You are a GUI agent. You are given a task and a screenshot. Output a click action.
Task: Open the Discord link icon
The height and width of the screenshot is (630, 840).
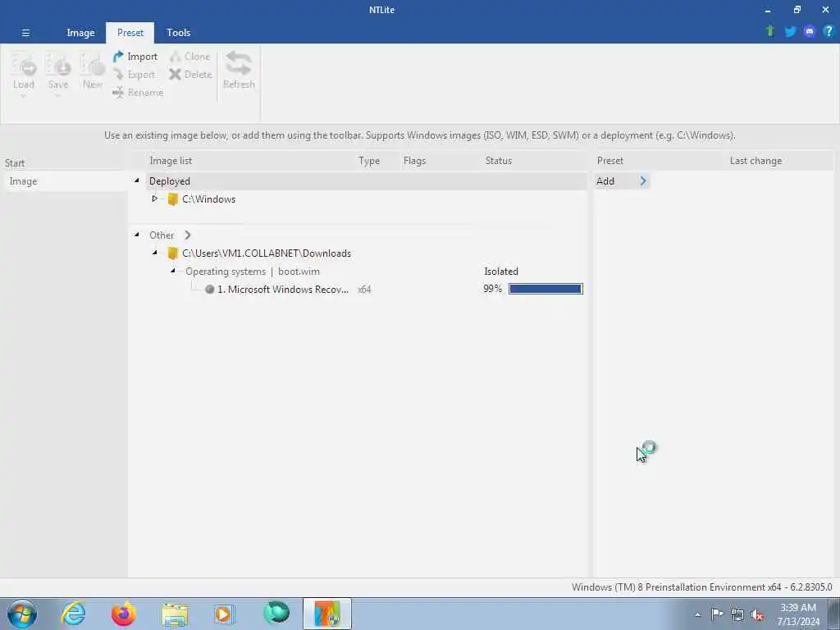[810, 32]
